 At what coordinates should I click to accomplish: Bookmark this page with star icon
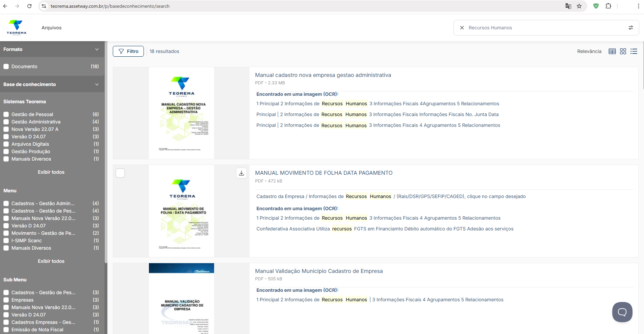(x=579, y=6)
